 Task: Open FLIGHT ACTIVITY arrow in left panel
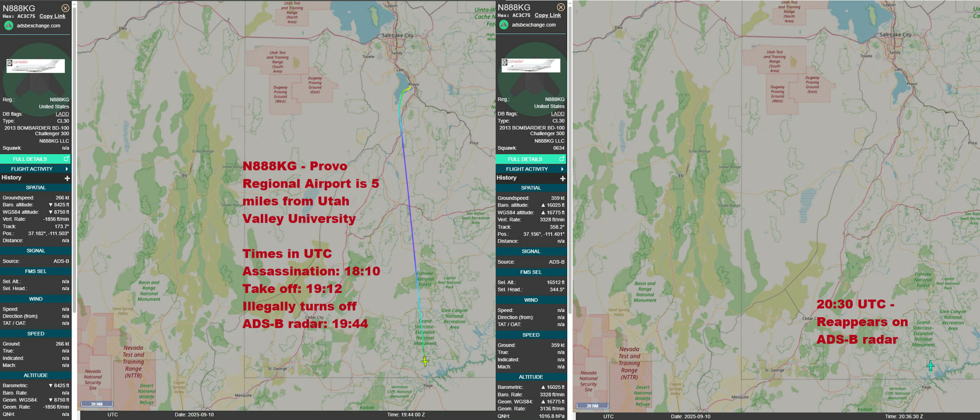pos(66,169)
